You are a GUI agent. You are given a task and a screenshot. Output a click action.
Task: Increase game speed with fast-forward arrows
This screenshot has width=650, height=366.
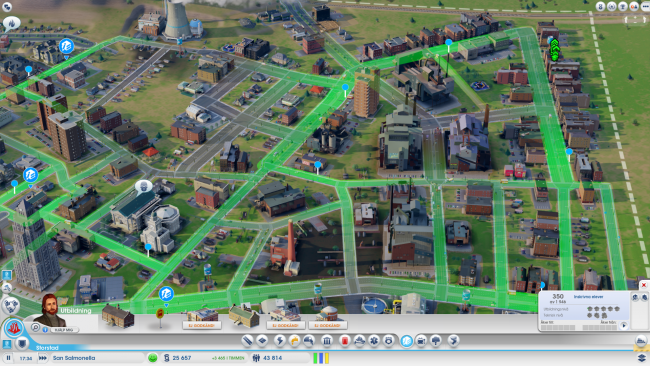(x=43, y=358)
